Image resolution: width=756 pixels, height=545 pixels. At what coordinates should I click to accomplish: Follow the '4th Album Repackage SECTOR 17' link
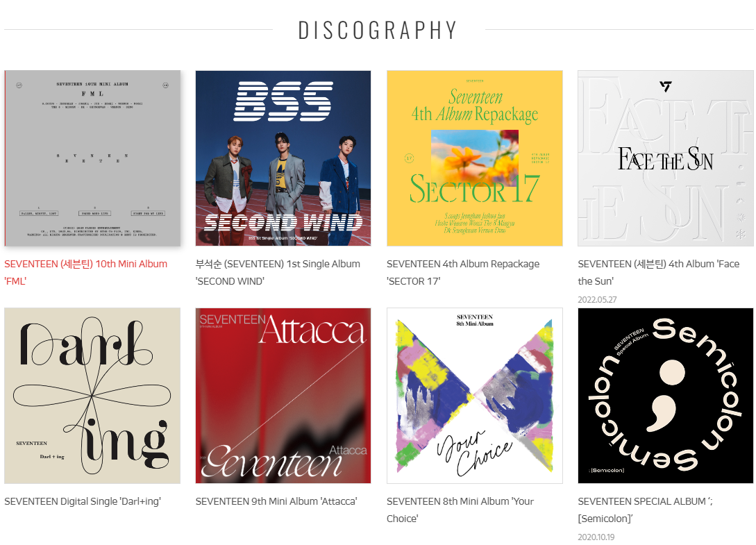point(463,272)
